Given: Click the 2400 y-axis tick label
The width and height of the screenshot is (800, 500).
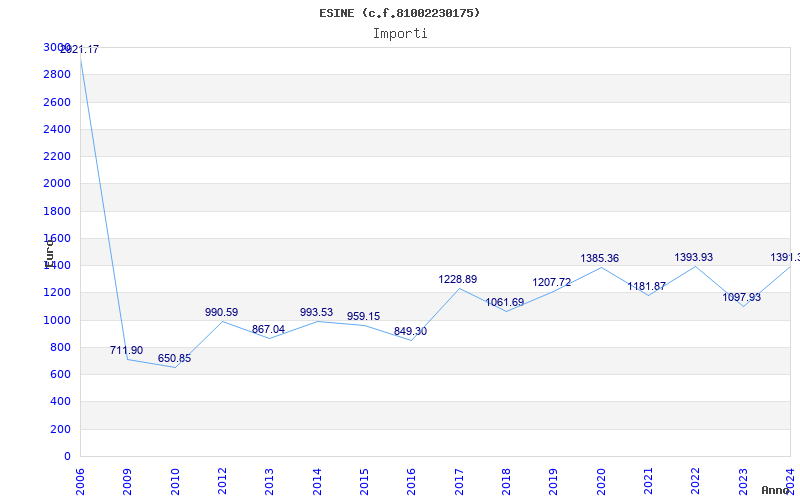Looking at the screenshot, I should pos(57,129).
